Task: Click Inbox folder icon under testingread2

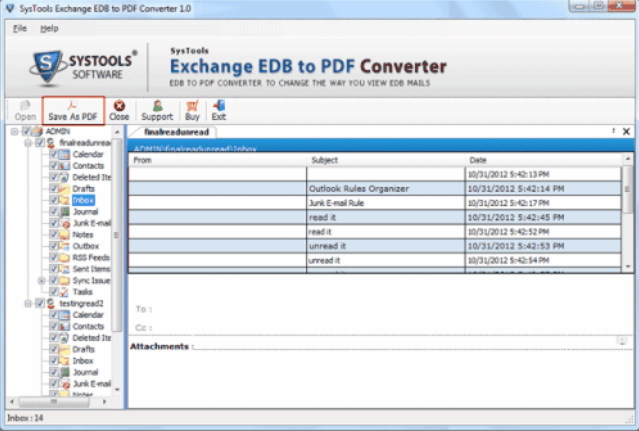Action: coord(64,361)
